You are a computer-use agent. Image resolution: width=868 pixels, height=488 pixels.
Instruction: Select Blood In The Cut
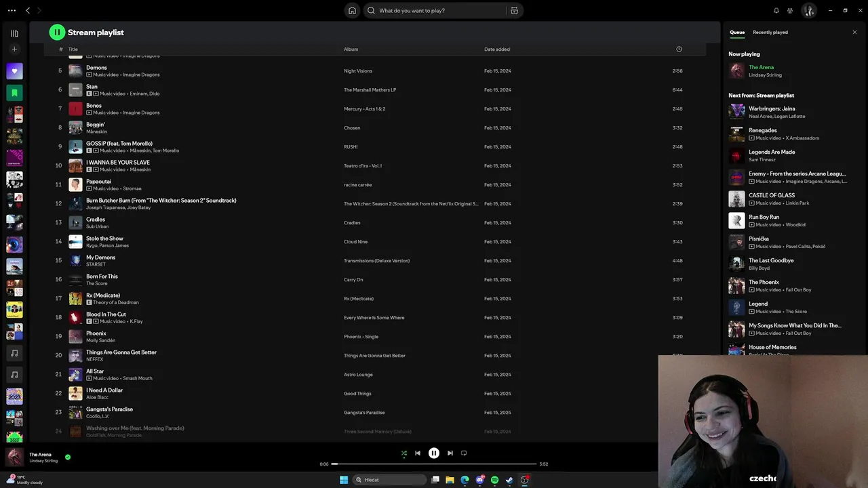[106, 314]
